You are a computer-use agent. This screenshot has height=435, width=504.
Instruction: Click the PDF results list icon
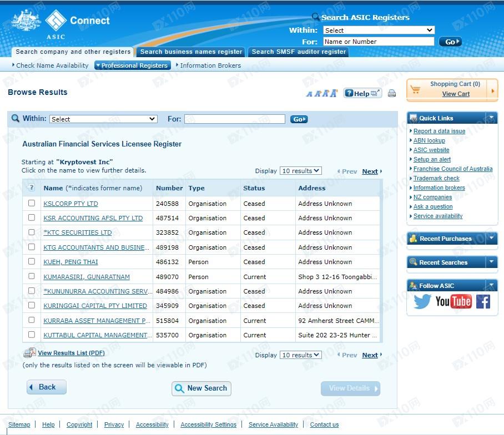29,353
